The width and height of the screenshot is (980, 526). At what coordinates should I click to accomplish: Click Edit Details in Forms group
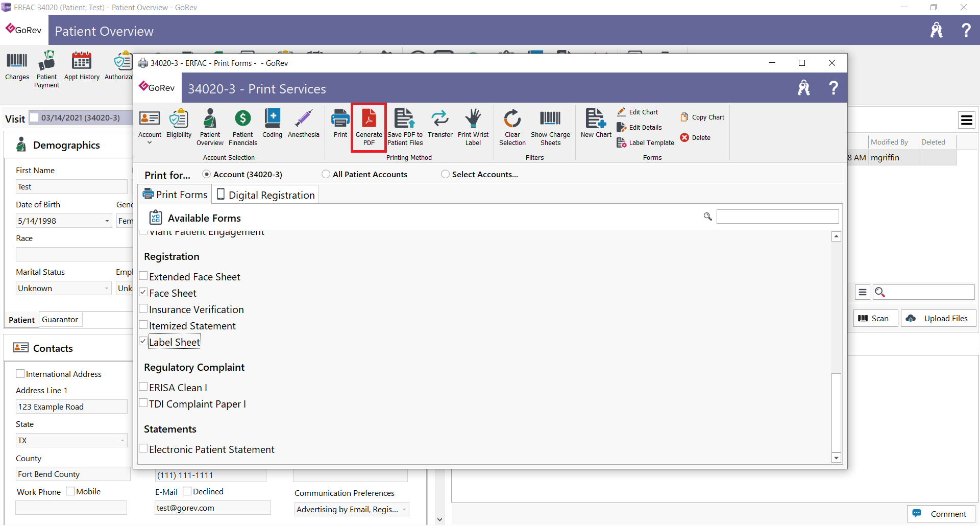coord(639,127)
